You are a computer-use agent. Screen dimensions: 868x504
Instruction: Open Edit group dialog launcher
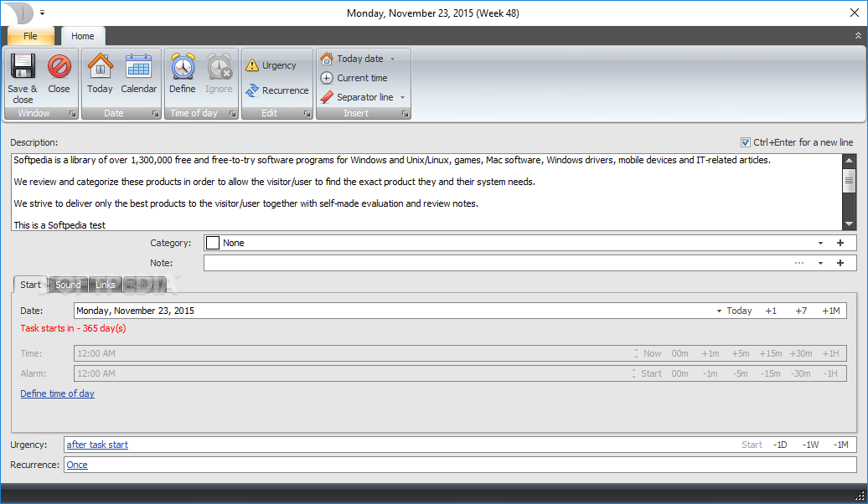click(307, 113)
